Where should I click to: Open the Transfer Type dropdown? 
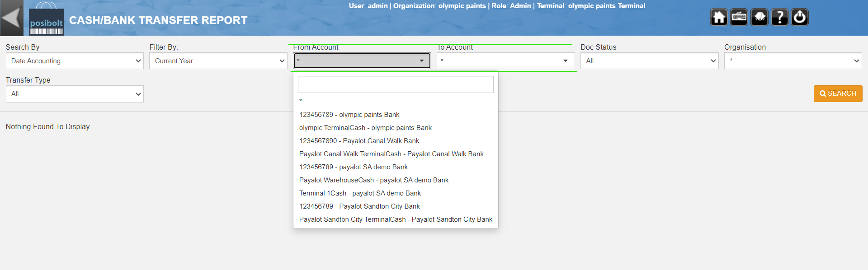click(x=75, y=94)
